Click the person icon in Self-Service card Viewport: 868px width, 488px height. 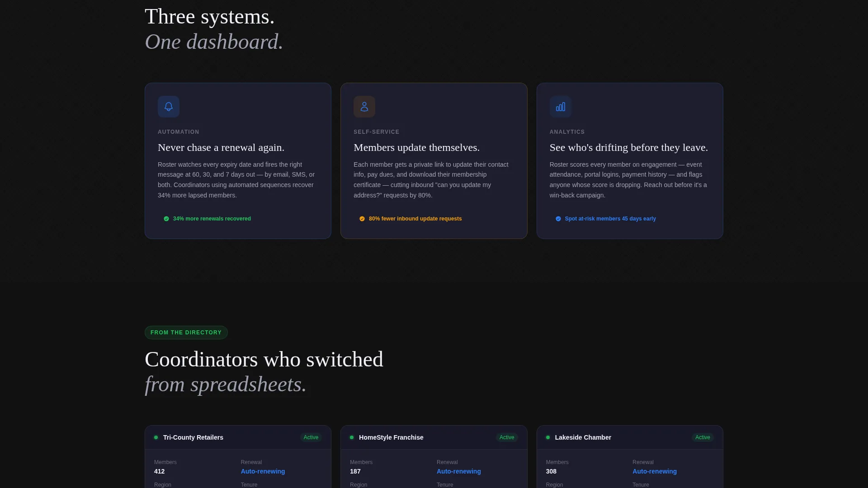(364, 107)
